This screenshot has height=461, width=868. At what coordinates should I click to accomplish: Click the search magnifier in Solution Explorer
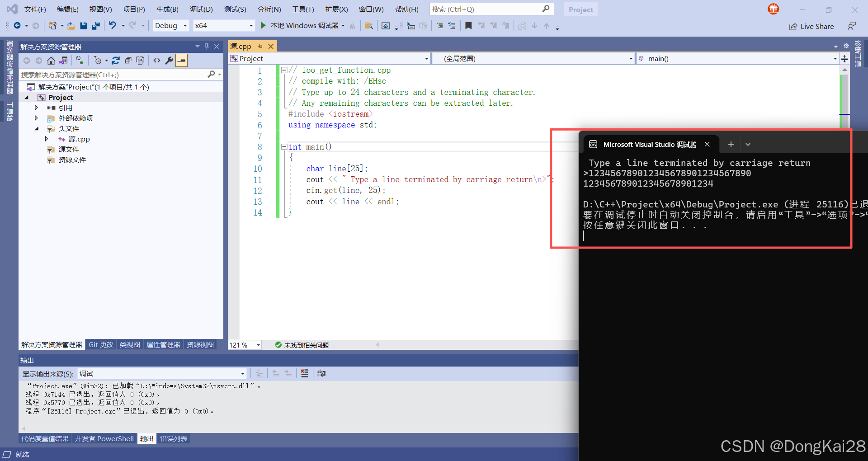tap(211, 74)
